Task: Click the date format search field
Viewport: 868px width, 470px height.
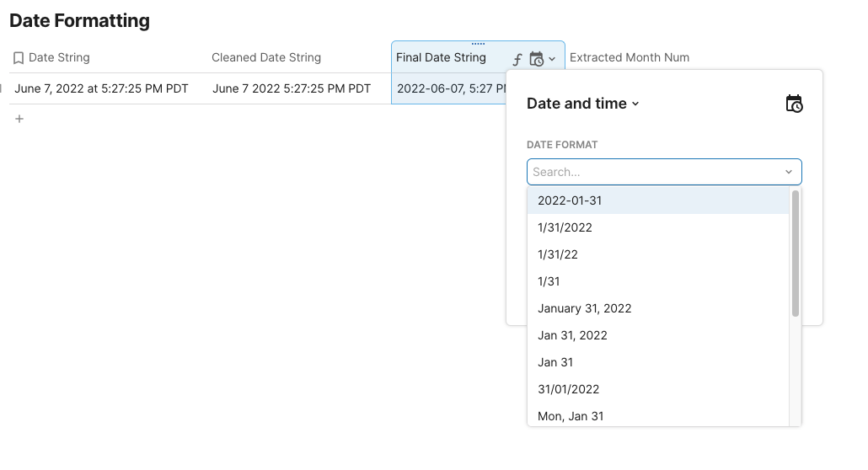Action: coord(653,172)
